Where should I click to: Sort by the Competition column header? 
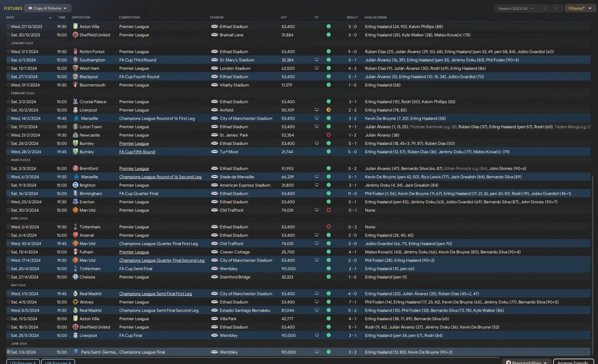point(129,18)
